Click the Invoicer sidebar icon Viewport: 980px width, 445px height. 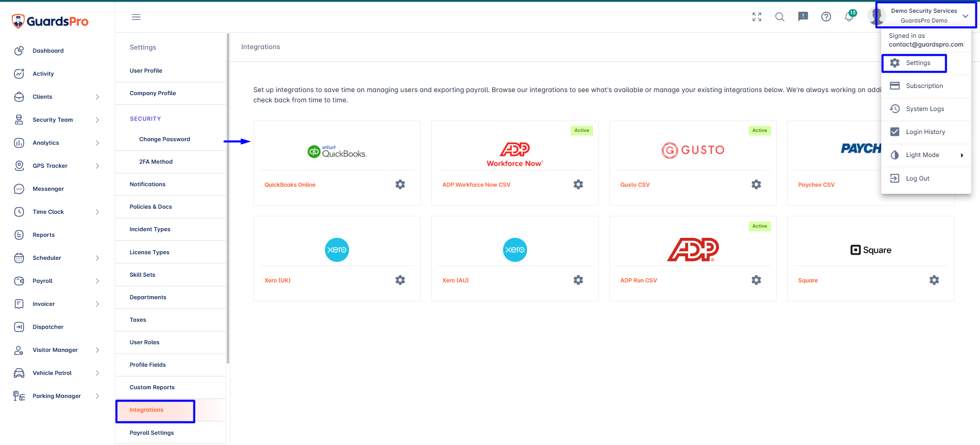(x=19, y=304)
